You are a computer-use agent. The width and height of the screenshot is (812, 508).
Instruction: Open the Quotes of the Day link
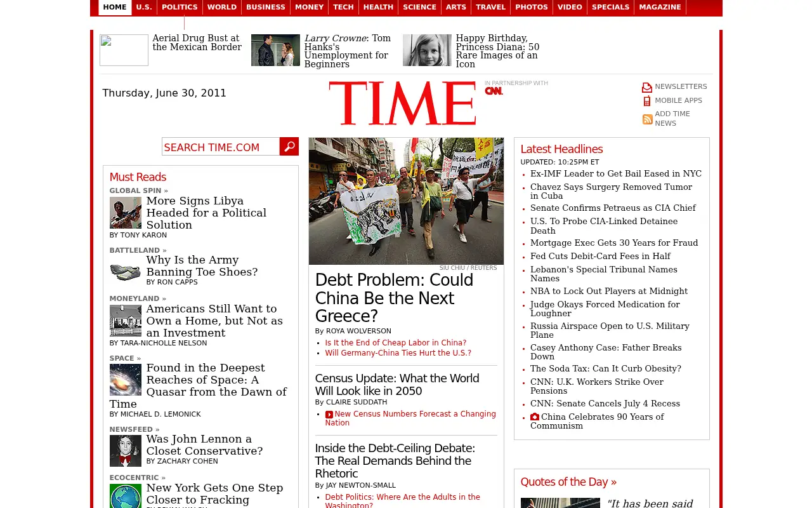tap(568, 482)
